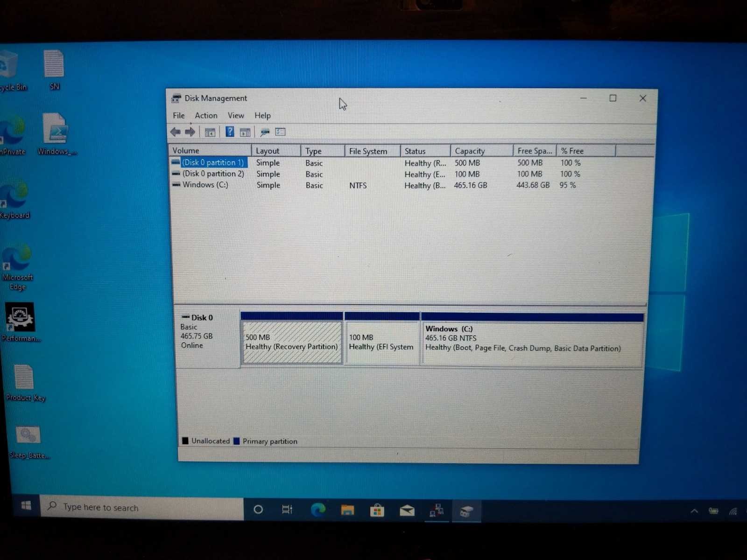The width and height of the screenshot is (747, 560).
Task: Select the Sleep_Batte desktop icon
Action: pos(28,442)
